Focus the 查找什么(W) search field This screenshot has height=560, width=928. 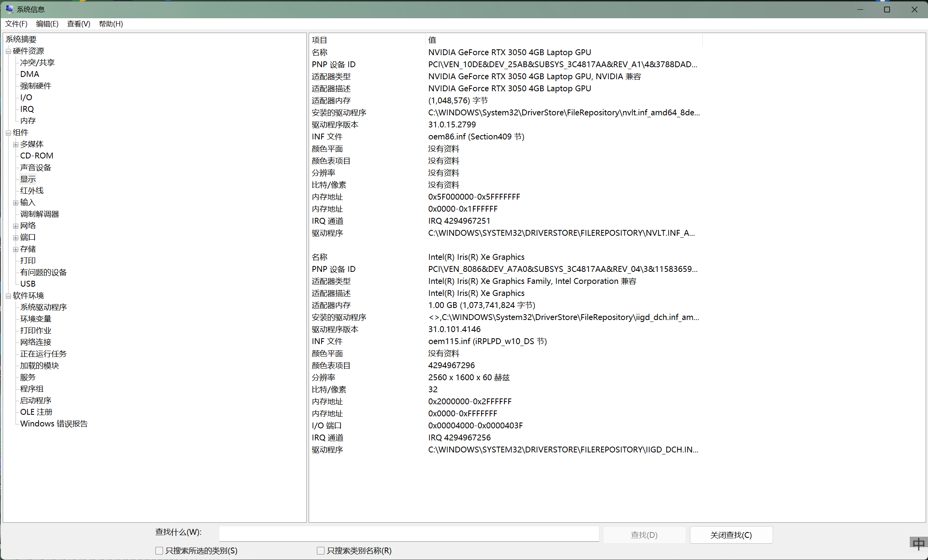tap(409, 534)
